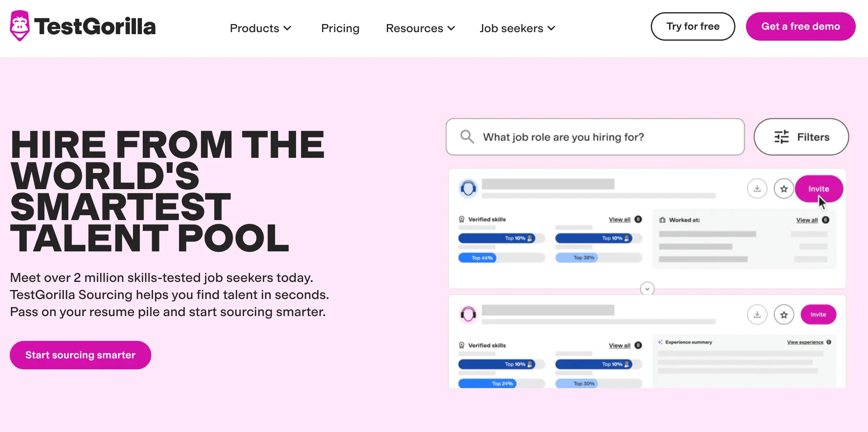Click the download icon on the second candidate card
Image resolution: width=868 pixels, height=432 pixels.
[757, 314]
